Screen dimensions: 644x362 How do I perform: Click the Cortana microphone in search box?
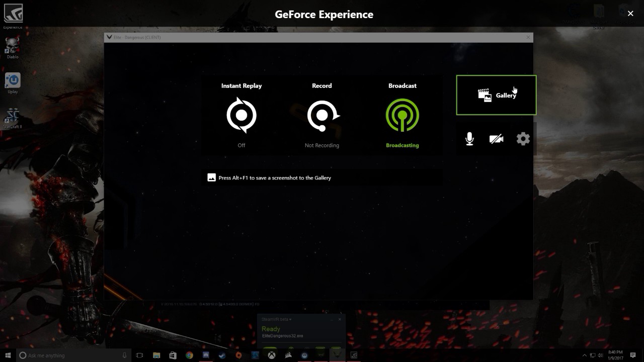coord(124,355)
